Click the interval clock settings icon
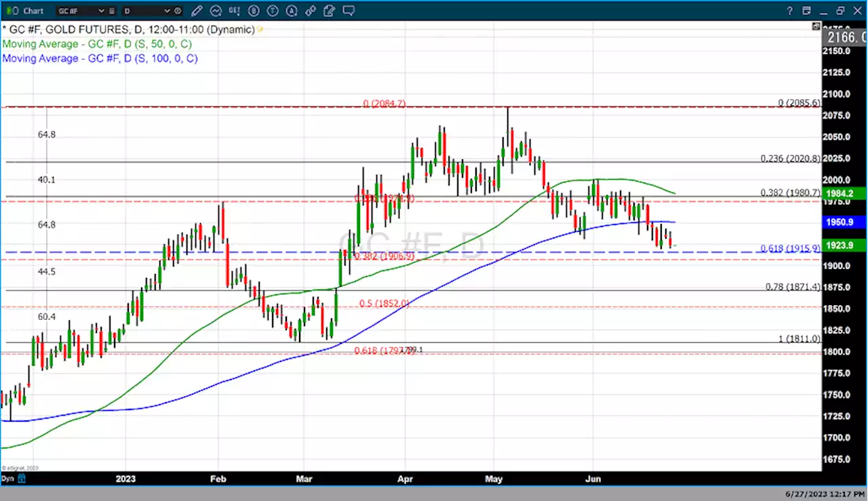The width and height of the screenshot is (868, 501). tap(178, 11)
